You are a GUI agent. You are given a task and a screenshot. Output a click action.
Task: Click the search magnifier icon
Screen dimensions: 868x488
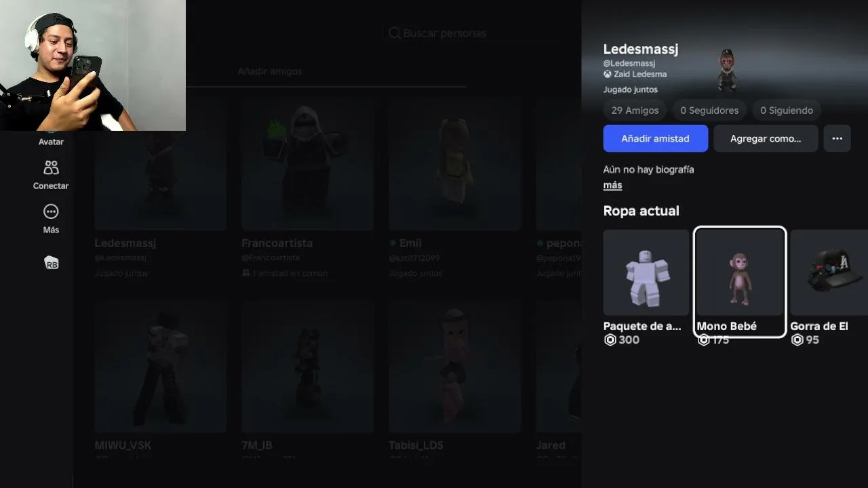[395, 33]
